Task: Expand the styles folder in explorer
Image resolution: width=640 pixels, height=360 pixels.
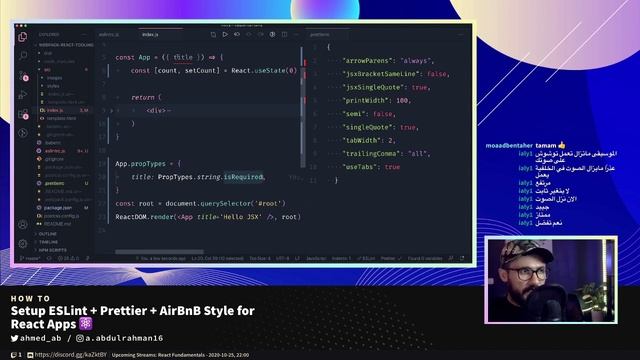Action: pos(53,86)
